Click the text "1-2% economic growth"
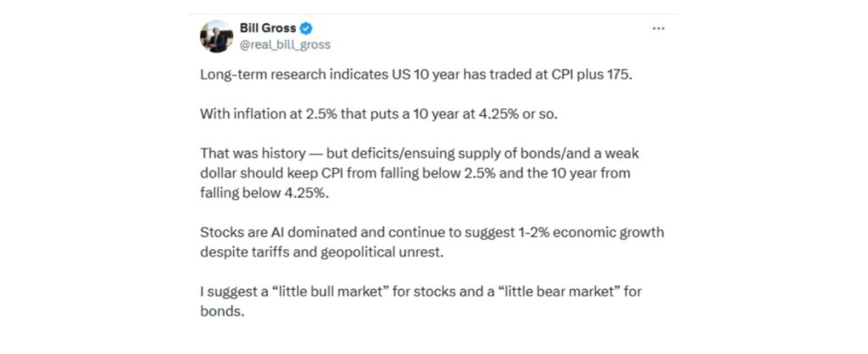 coord(598,231)
